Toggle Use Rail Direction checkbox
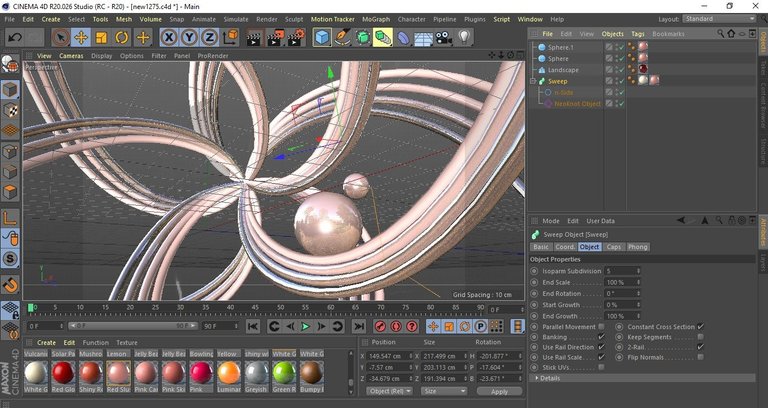This screenshot has width=768, height=408. click(601, 347)
